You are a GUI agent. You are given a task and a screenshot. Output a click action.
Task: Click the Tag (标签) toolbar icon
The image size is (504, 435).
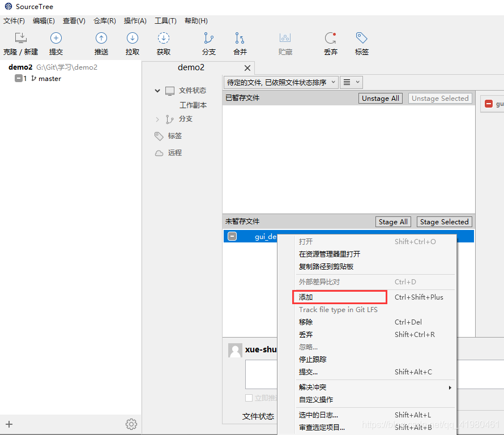click(362, 38)
